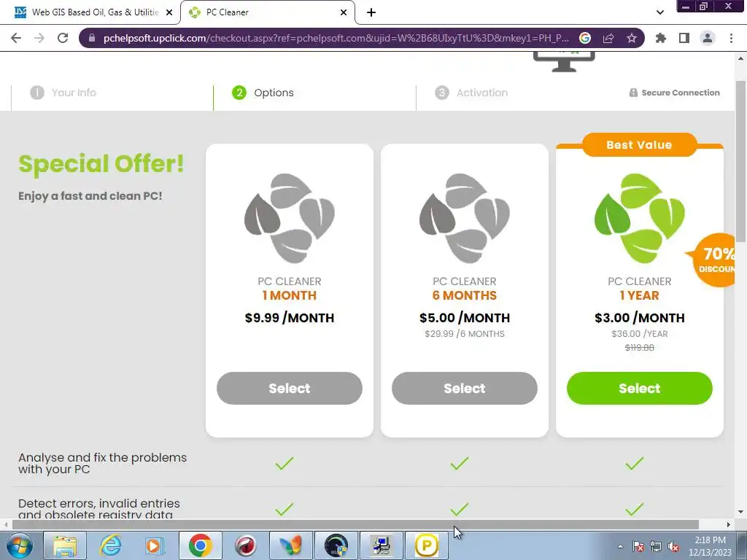Open the Chrome profile avatar icon
The width and height of the screenshot is (747, 560).
[x=708, y=38]
